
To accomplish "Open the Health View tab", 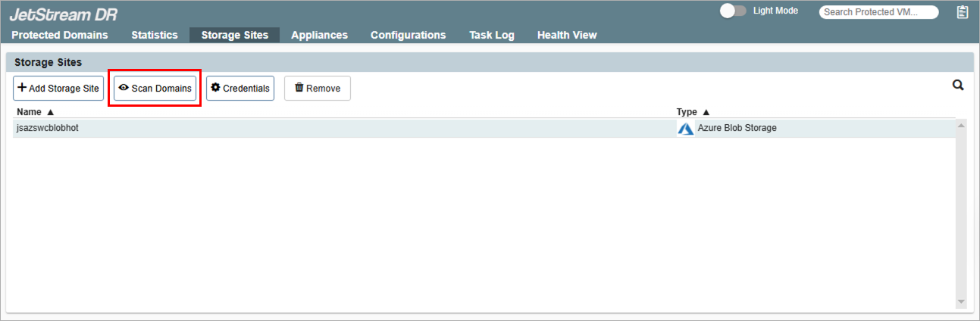I will (x=567, y=35).
